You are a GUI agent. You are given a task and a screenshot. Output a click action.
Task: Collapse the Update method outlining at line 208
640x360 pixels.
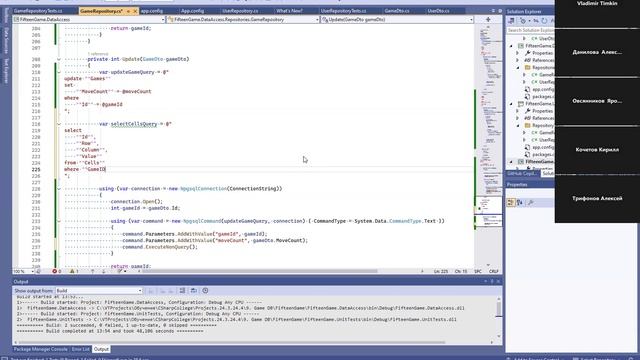(x=59, y=60)
